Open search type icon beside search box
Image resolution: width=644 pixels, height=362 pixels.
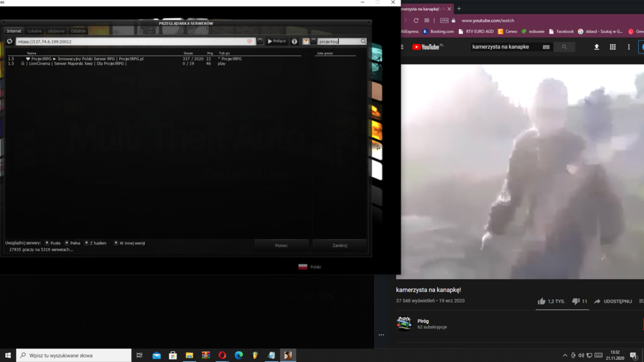305,41
